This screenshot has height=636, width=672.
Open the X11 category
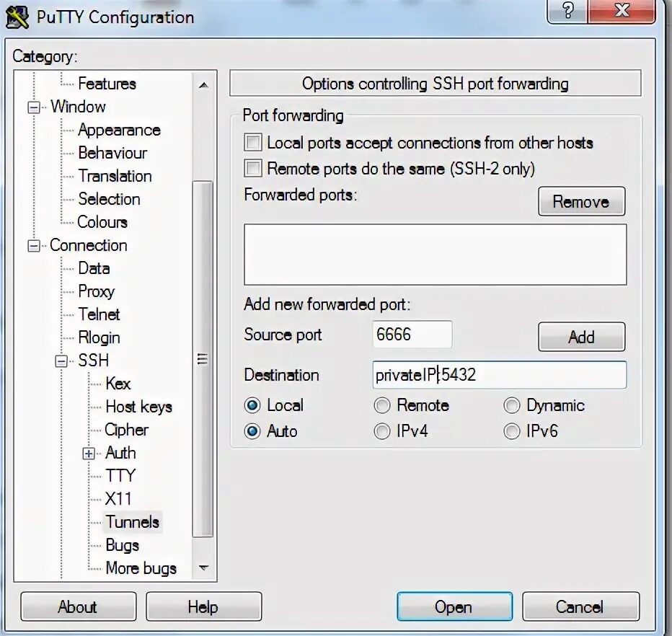click(x=118, y=499)
